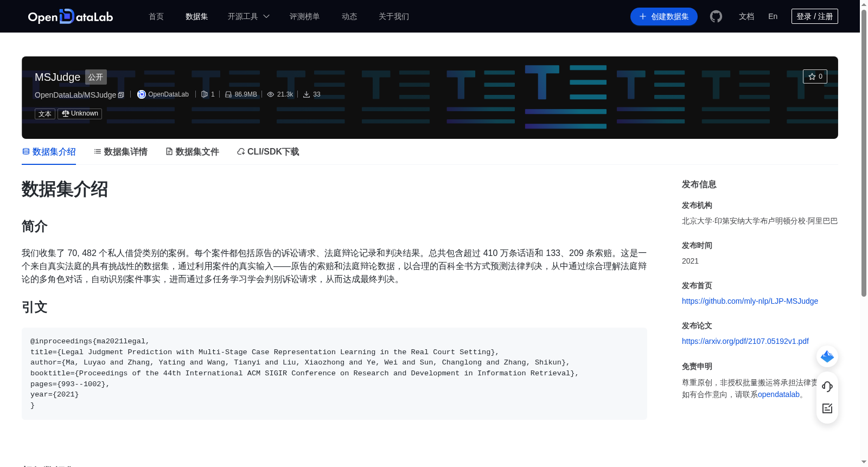
Task: Switch language to En
Action: [x=773, y=16]
